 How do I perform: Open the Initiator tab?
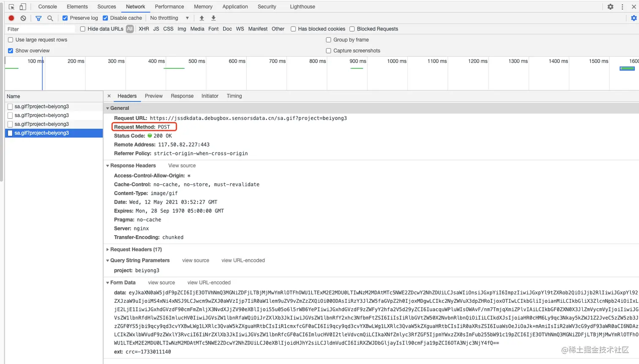tap(210, 96)
